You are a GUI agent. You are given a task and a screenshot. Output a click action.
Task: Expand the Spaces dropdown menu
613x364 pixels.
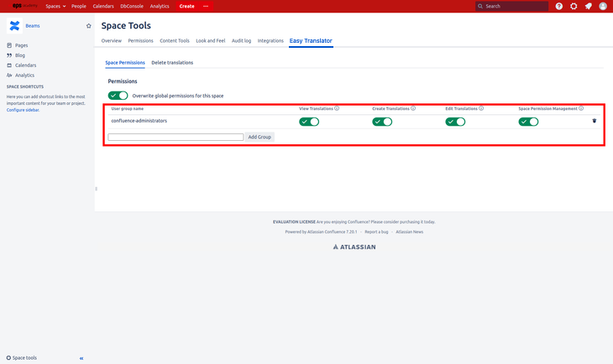[55, 6]
